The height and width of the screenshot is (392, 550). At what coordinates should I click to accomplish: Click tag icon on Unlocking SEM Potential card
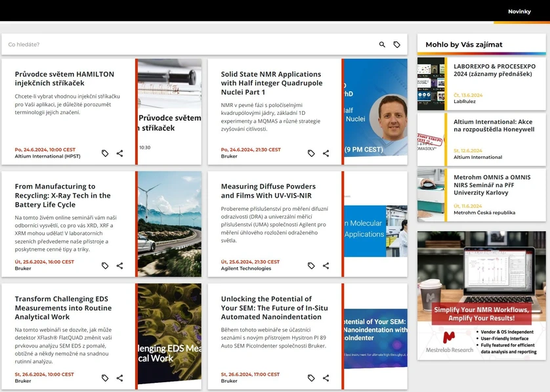coord(311,378)
